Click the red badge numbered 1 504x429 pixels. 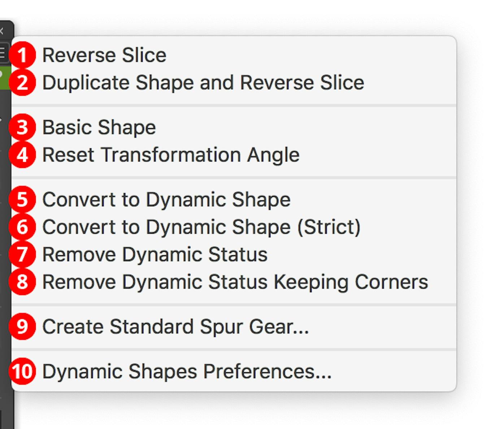point(23,55)
